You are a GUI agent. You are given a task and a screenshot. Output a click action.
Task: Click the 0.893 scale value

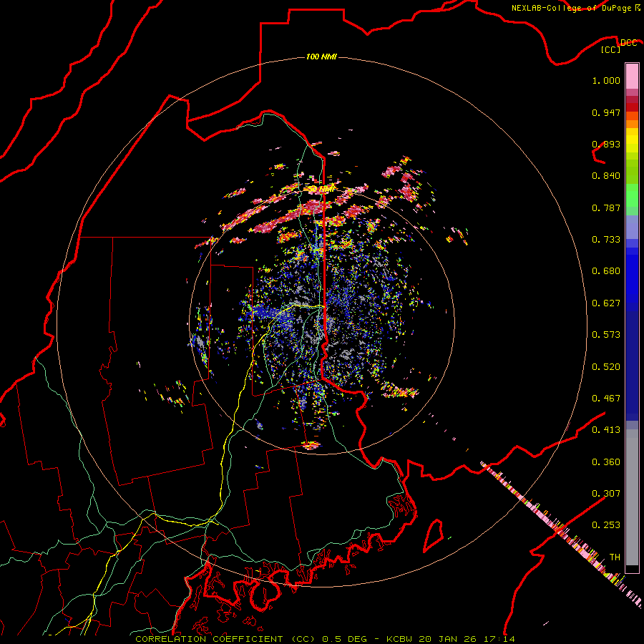point(606,144)
